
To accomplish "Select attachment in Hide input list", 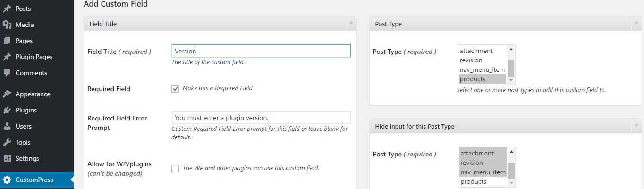I will (483, 153).
